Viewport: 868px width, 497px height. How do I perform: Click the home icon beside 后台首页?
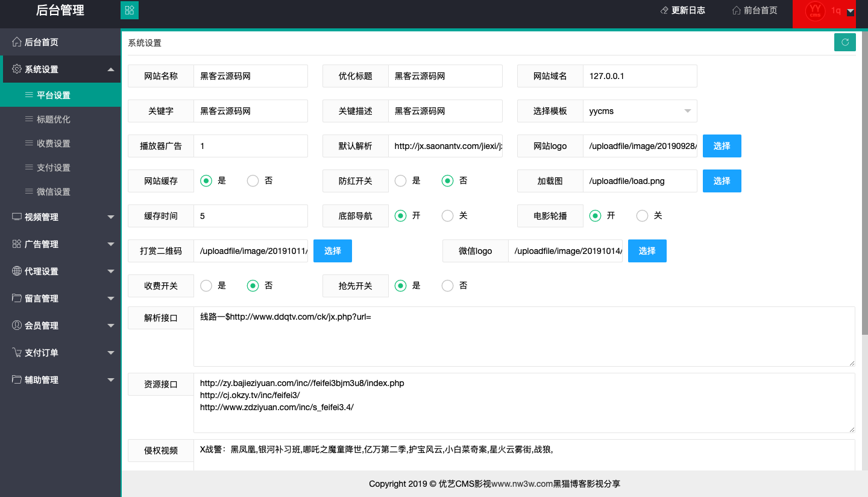pyautogui.click(x=17, y=42)
